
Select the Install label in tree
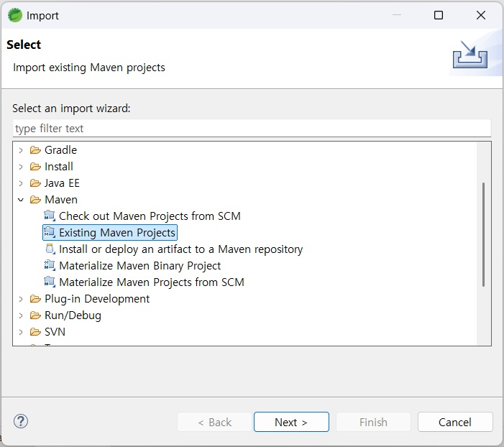coord(59,167)
